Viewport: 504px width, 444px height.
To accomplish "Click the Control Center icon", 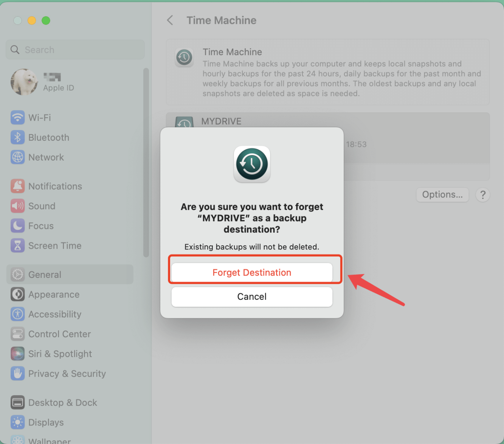I will (x=17, y=334).
